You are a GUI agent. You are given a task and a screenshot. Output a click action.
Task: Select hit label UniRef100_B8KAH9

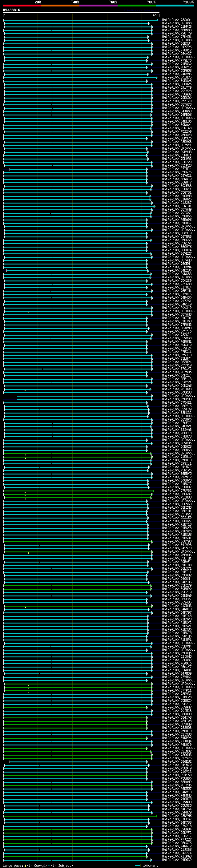coord(177,782)
